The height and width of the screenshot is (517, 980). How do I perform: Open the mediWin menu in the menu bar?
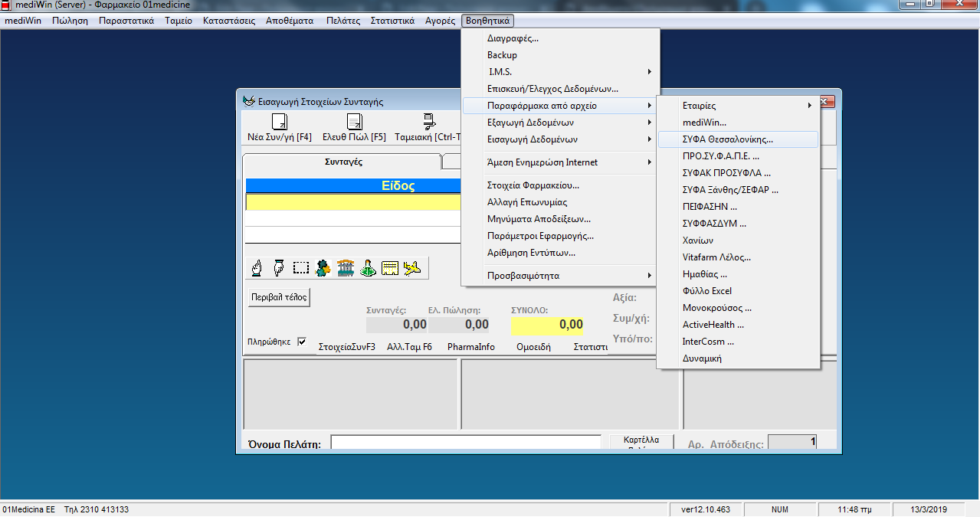pyautogui.click(x=23, y=21)
